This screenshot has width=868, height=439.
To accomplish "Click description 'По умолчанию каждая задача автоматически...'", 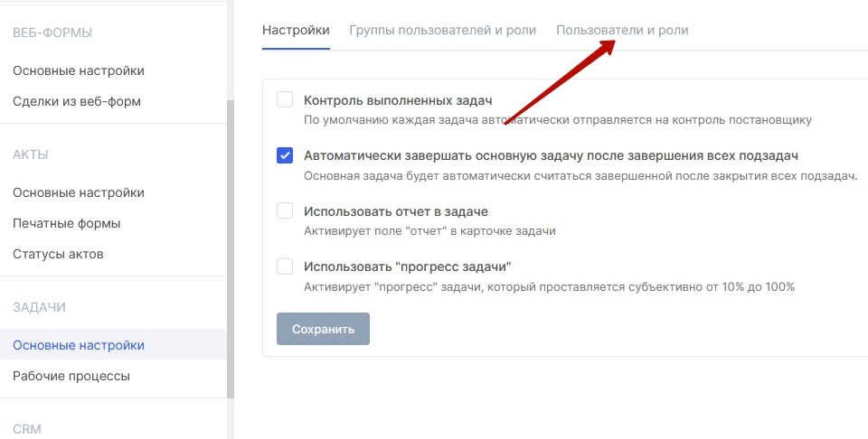I will pyautogui.click(x=558, y=120).
